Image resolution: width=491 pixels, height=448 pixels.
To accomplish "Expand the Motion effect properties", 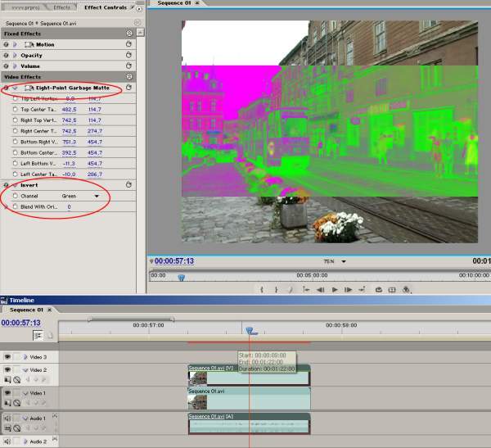I will click(x=15, y=44).
